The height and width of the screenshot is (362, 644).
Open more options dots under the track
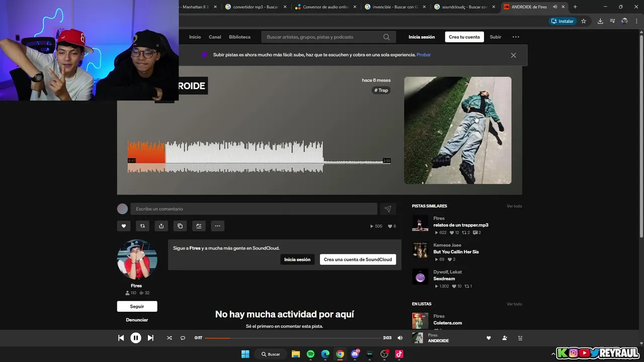(217, 226)
